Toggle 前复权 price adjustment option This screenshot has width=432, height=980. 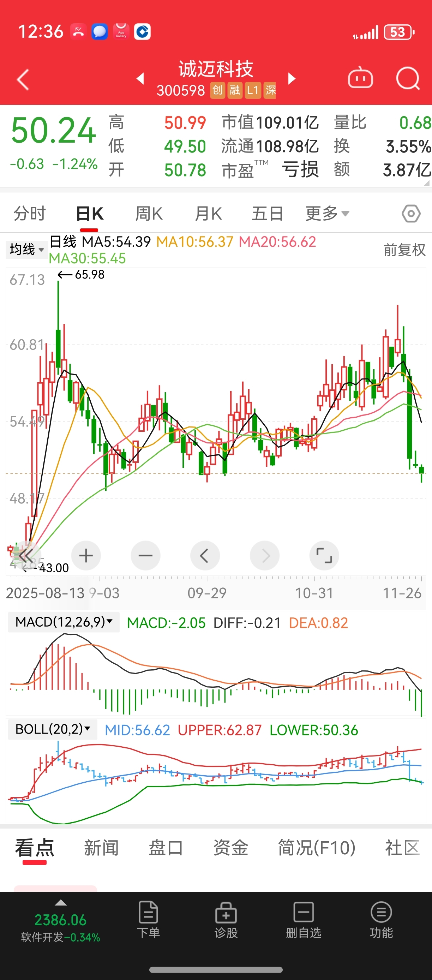point(404,250)
